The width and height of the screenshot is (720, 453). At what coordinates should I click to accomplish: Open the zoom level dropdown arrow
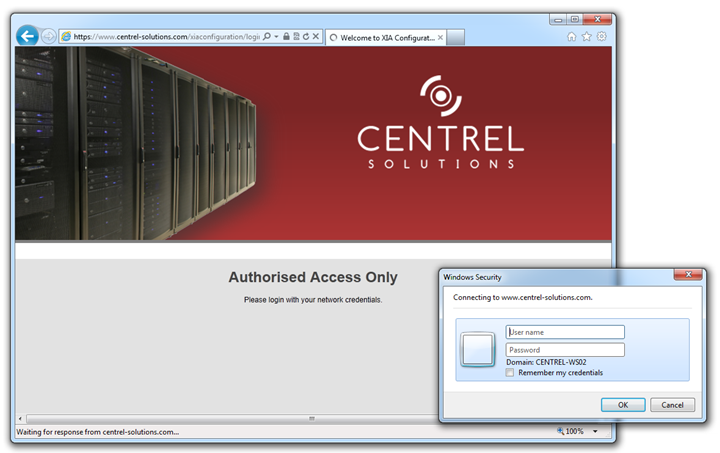point(595,431)
